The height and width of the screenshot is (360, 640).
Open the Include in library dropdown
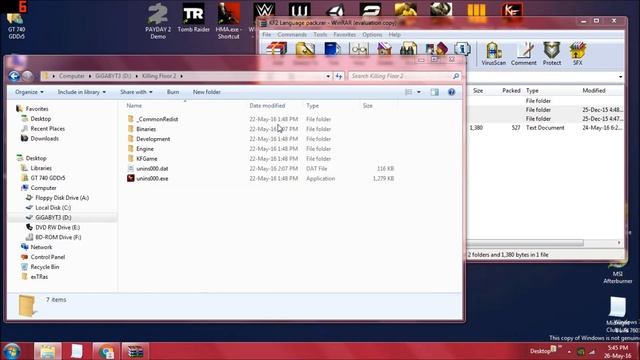click(82, 92)
